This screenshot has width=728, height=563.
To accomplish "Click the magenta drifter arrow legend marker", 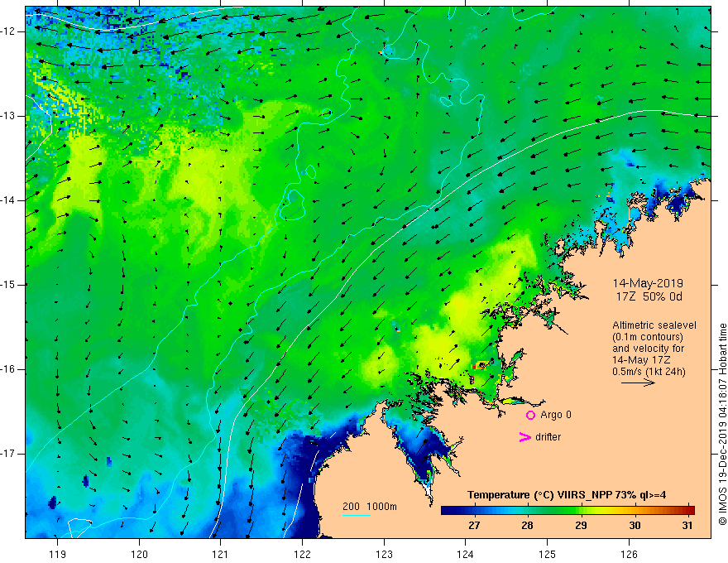I will [x=524, y=437].
